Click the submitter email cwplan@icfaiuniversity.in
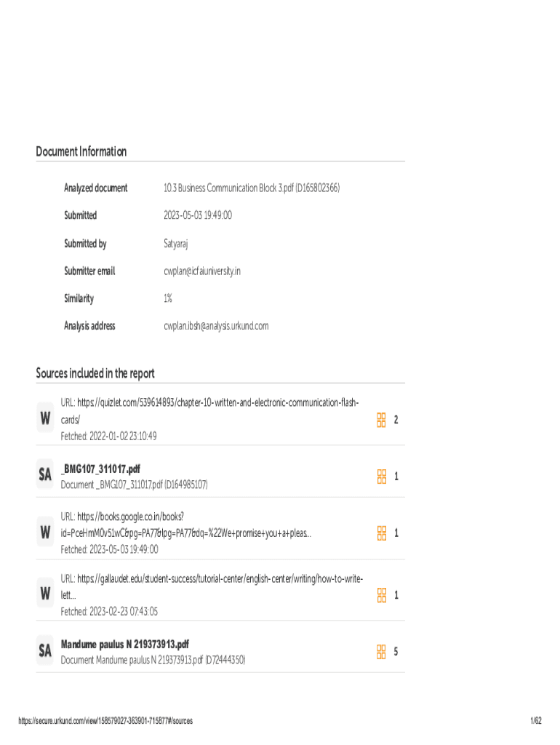The image size is (560, 745). (202, 271)
